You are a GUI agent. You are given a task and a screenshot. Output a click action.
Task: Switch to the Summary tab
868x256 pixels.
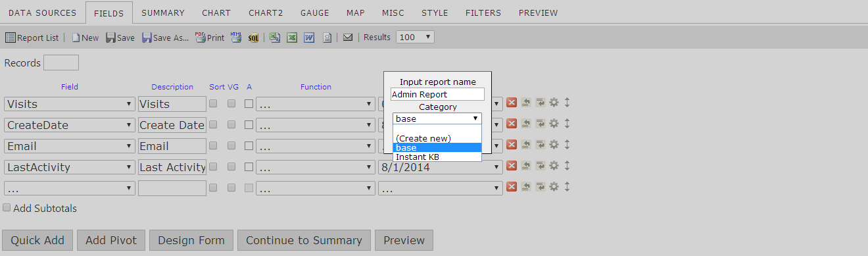click(163, 13)
